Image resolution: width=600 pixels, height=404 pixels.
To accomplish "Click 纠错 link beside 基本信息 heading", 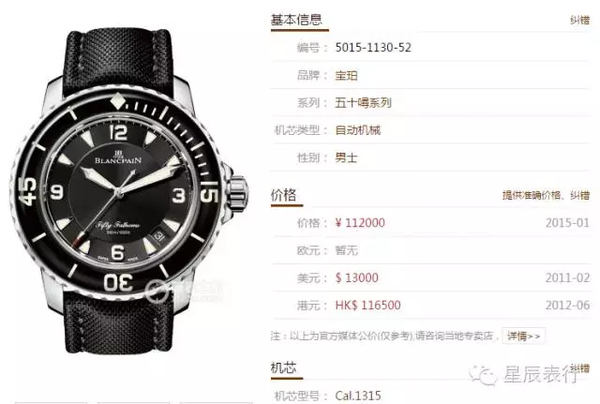I will (x=580, y=20).
